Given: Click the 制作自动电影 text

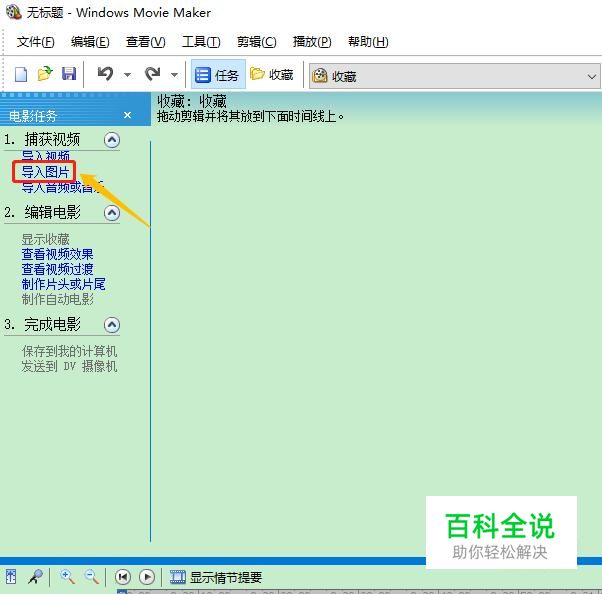Looking at the screenshot, I should pyautogui.click(x=58, y=299).
